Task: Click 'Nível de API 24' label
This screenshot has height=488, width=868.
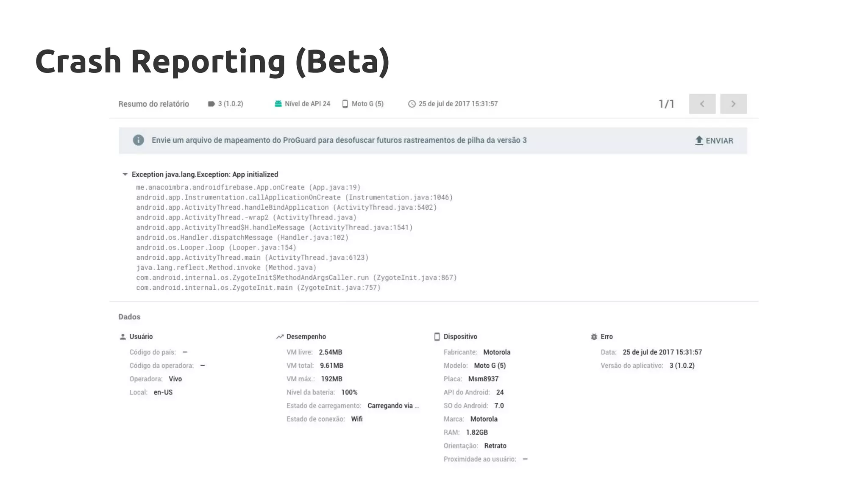Action: click(307, 104)
